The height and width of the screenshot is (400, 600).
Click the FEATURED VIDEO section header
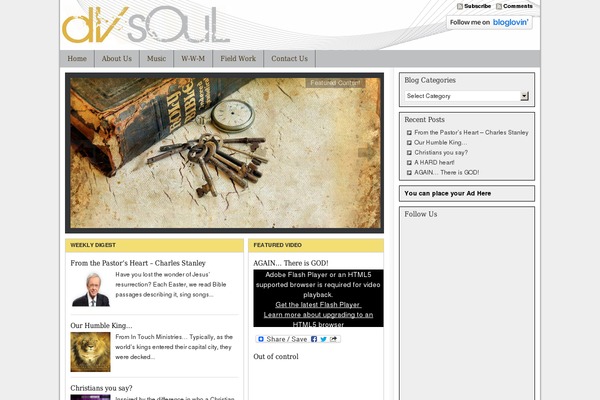click(316, 245)
